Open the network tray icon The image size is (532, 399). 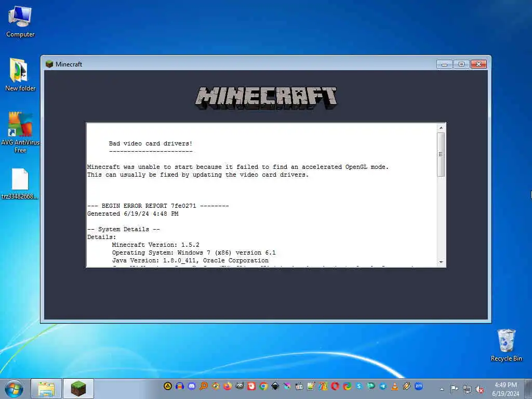(467, 389)
